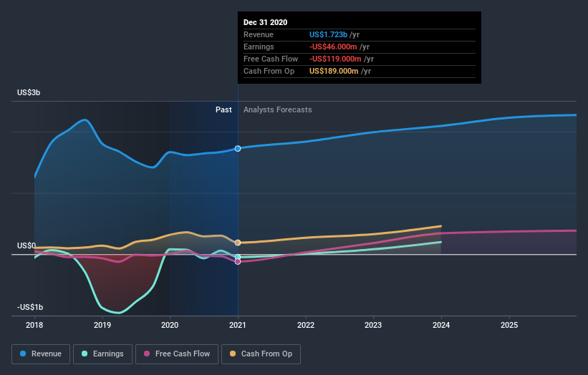This screenshot has height=375, width=588.
Task: Click the Analysts Forecasts label
Action: coord(277,109)
